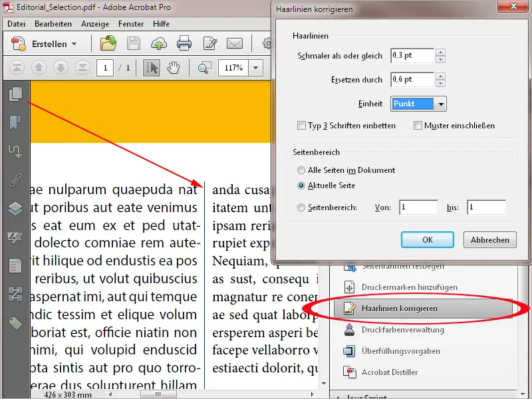Image resolution: width=532 pixels, height=399 pixels.
Task: Launch Acrobat Distiller
Action: pos(380,372)
